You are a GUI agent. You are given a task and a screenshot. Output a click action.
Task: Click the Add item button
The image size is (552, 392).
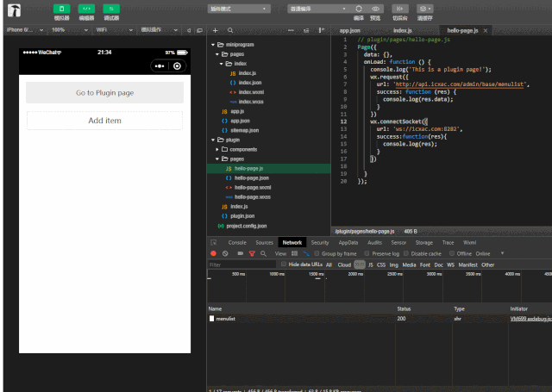click(104, 121)
